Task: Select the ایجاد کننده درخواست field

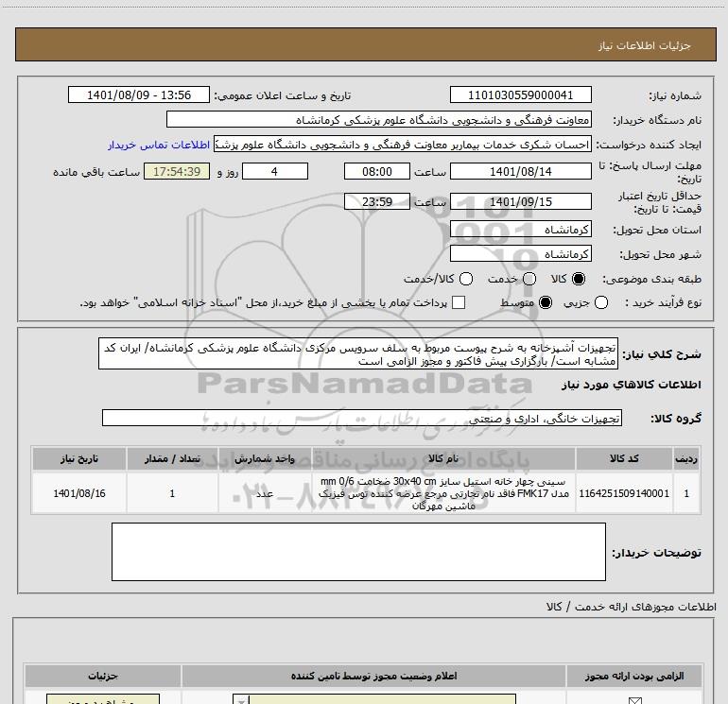Action: 403,145
